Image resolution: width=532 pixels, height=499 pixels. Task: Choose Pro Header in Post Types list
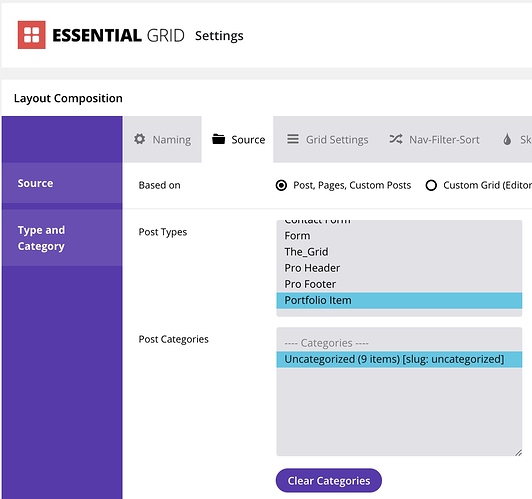pyautogui.click(x=399, y=268)
